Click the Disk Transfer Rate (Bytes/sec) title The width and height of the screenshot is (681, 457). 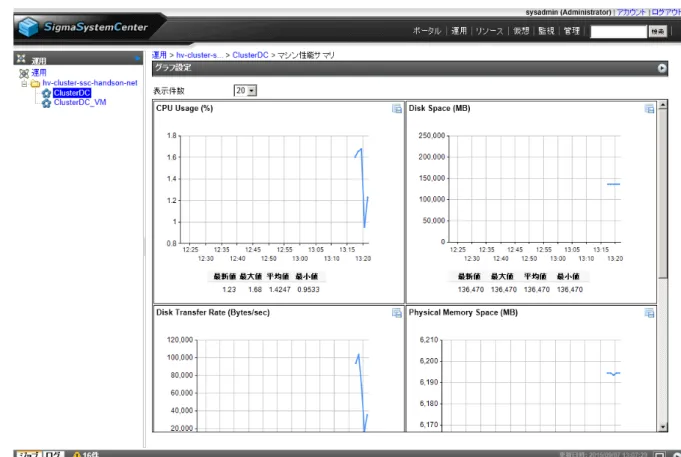213,312
